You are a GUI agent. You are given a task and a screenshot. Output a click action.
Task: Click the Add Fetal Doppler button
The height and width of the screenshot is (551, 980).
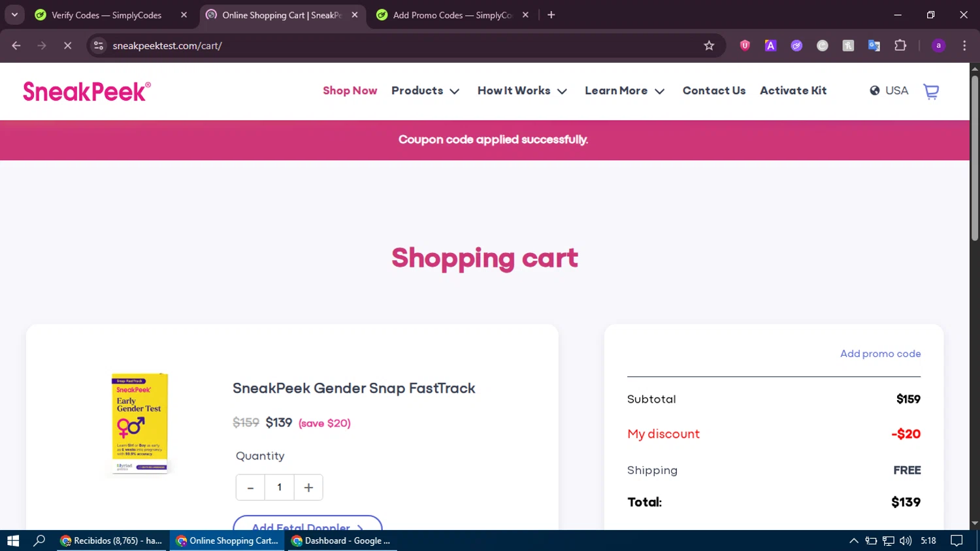pyautogui.click(x=308, y=524)
